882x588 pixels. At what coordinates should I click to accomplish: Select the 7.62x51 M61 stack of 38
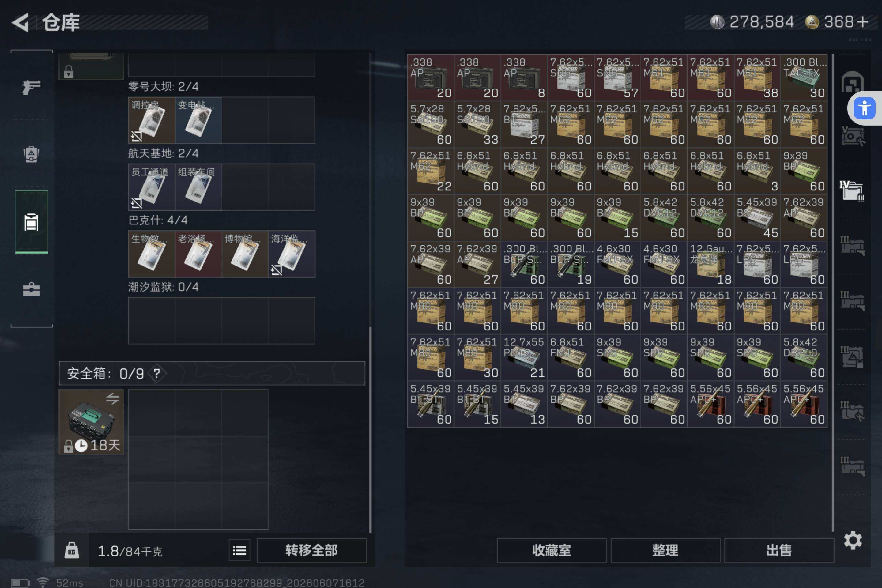pyautogui.click(x=757, y=77)
